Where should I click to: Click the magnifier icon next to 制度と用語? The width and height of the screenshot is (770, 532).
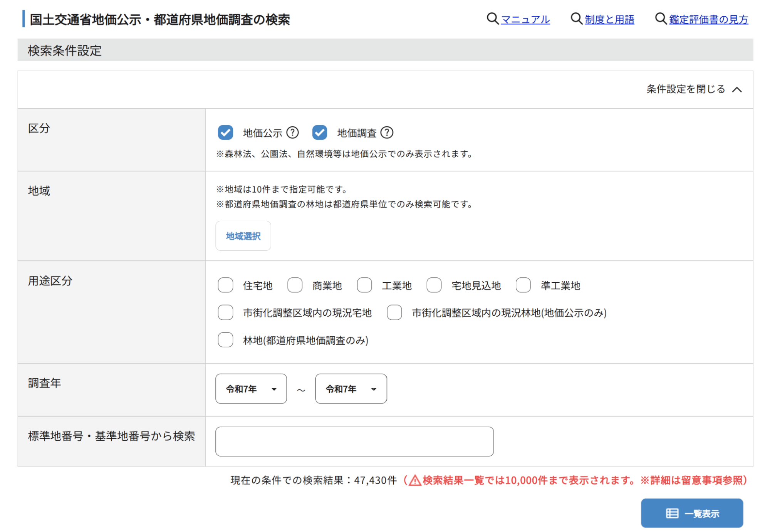coord(576,18)
